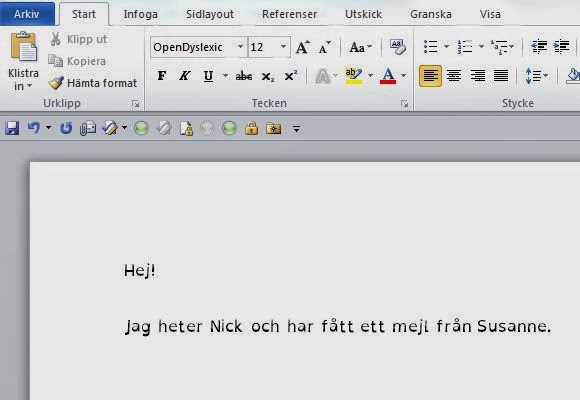
Task: Switch to the Visa tab
Action: (x=490, y=14)
